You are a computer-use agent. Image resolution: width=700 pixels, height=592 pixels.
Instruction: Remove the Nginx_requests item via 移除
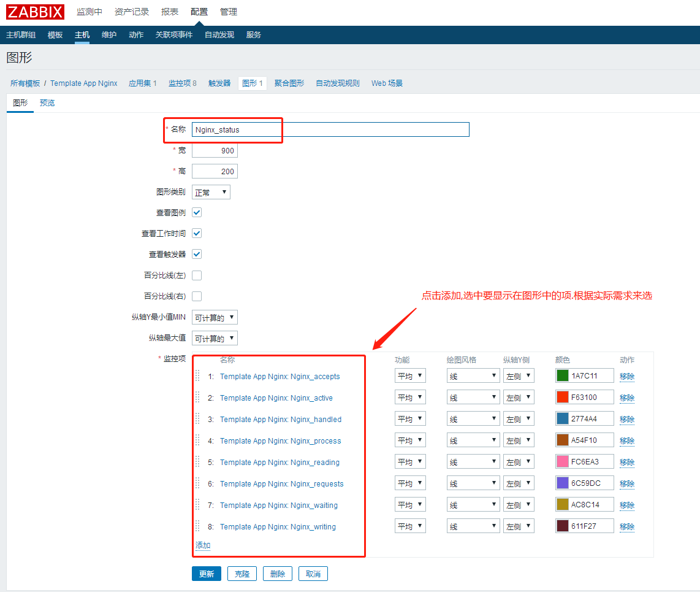pos(627,483)
